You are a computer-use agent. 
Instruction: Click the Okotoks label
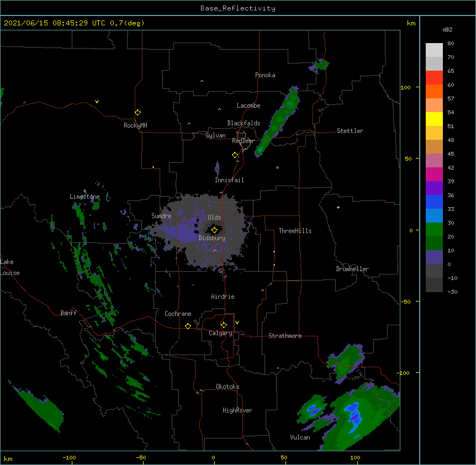[228, 387]
